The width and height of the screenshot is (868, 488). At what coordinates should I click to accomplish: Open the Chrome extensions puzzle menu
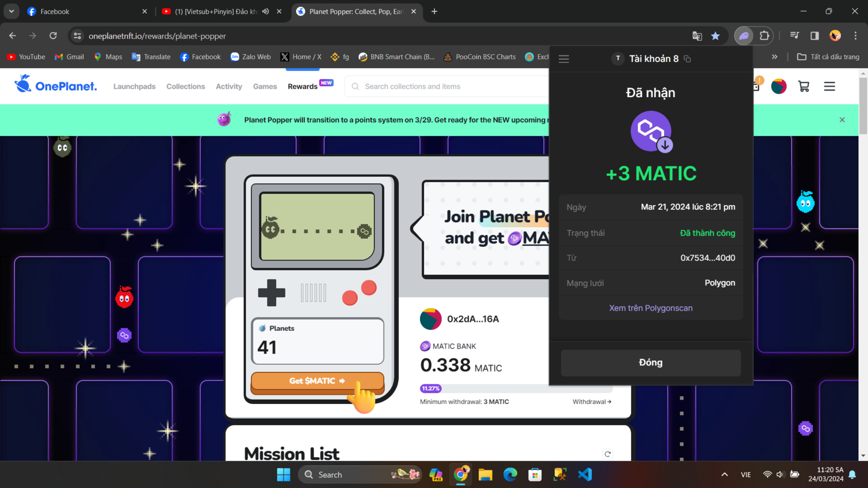[x=764, y=36]
